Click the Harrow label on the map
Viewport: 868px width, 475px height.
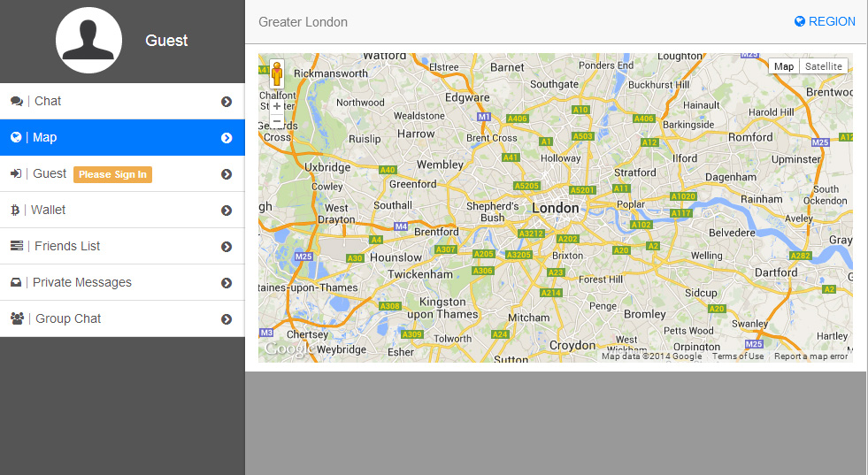(x=416, y=134)
